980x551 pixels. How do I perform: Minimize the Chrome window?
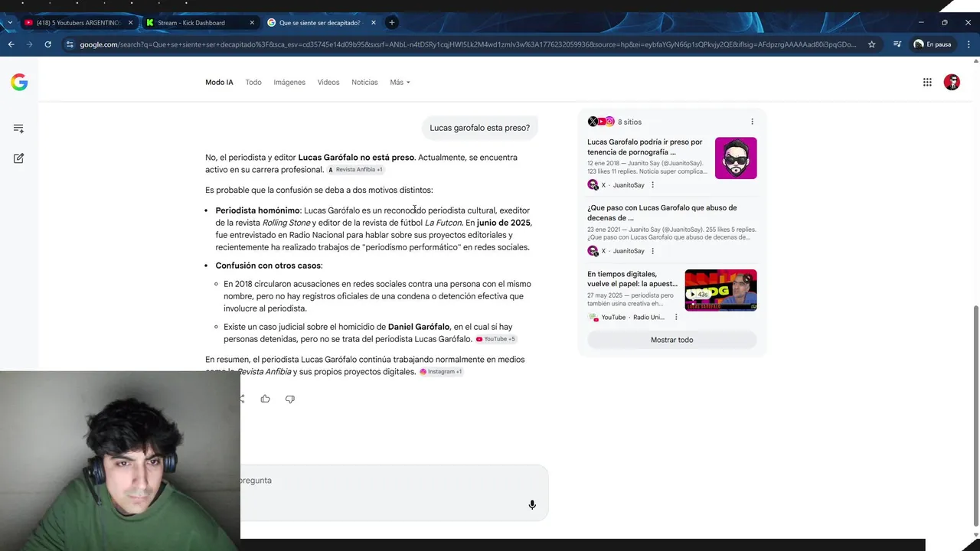[x=921, y=22]
